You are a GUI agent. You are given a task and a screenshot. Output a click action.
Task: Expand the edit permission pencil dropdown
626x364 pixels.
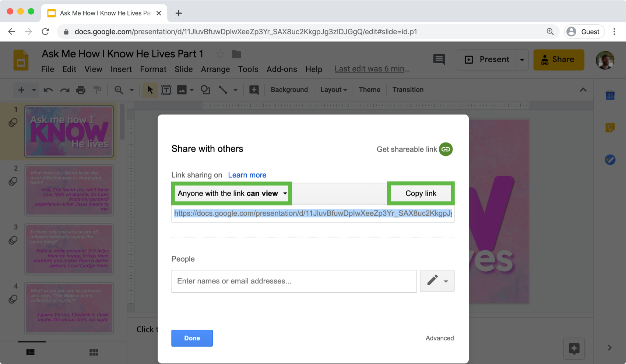click(437, 281)
